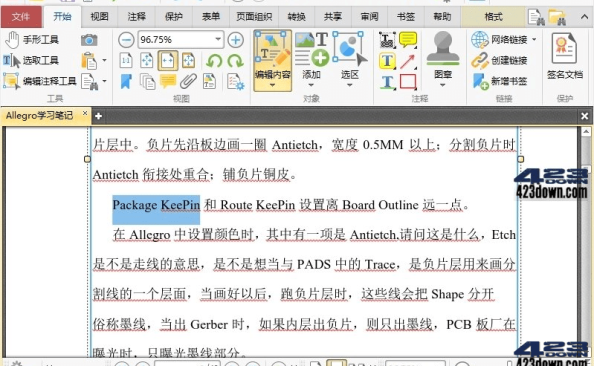Click the text/image view page icon
Viewport: 594px width, 366px height.
pyautogui.click(x=209, y=81)
